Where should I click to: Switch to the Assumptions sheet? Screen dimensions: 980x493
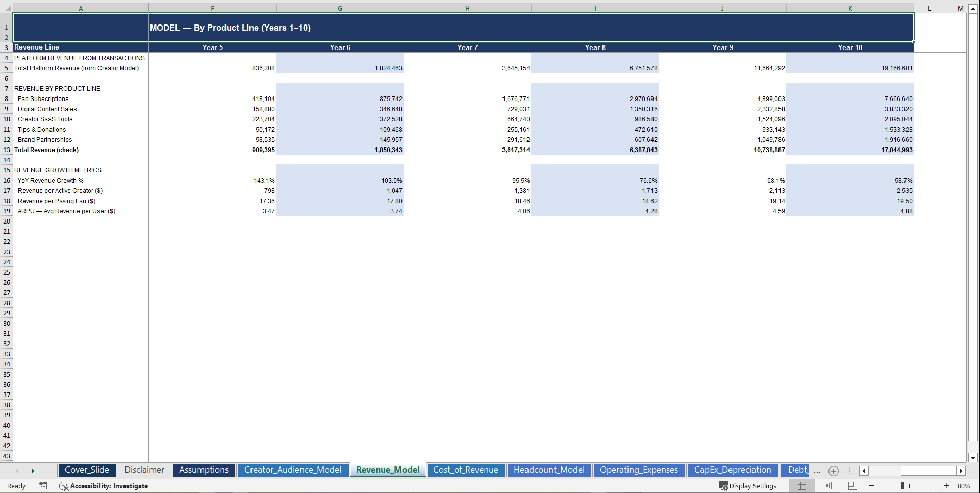tap(204, 470)
